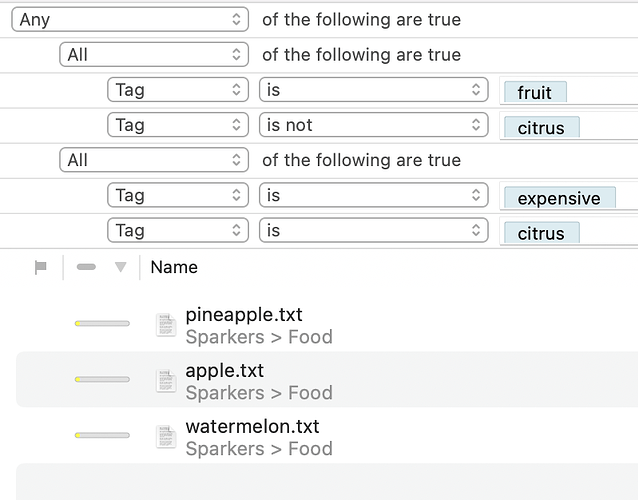638x500 pixels.
Task: Open the top-level Any condition dropdown
Action: (130, 19)
